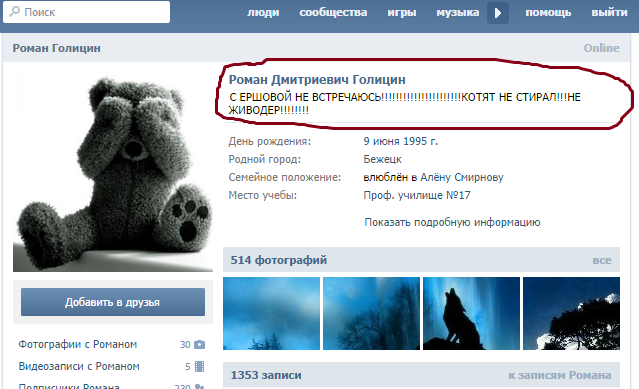Open Видеозаписи с Романом link

[79, 366]
